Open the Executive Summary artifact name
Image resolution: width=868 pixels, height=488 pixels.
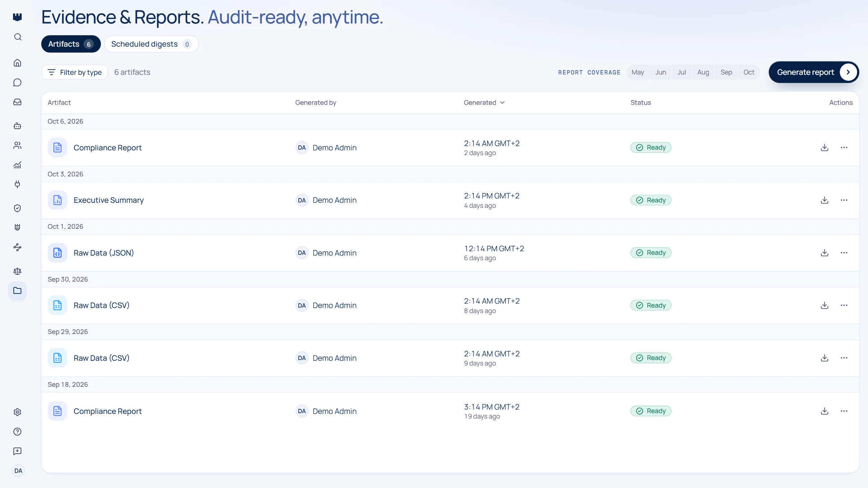pos(109,200)
